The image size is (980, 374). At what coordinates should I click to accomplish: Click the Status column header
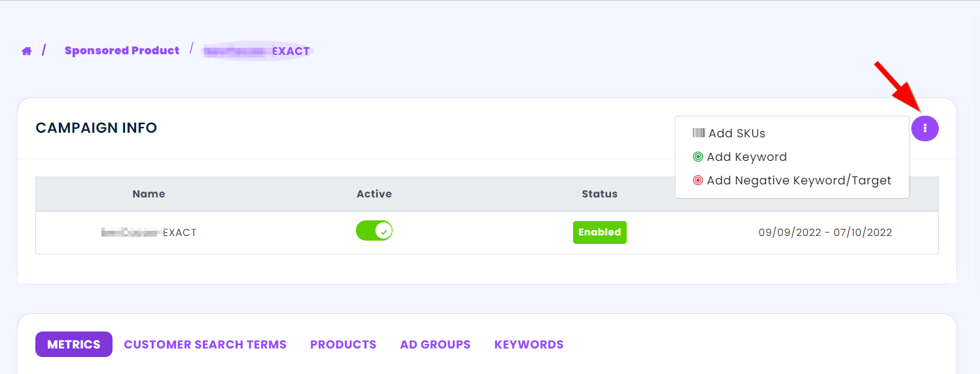599,194
